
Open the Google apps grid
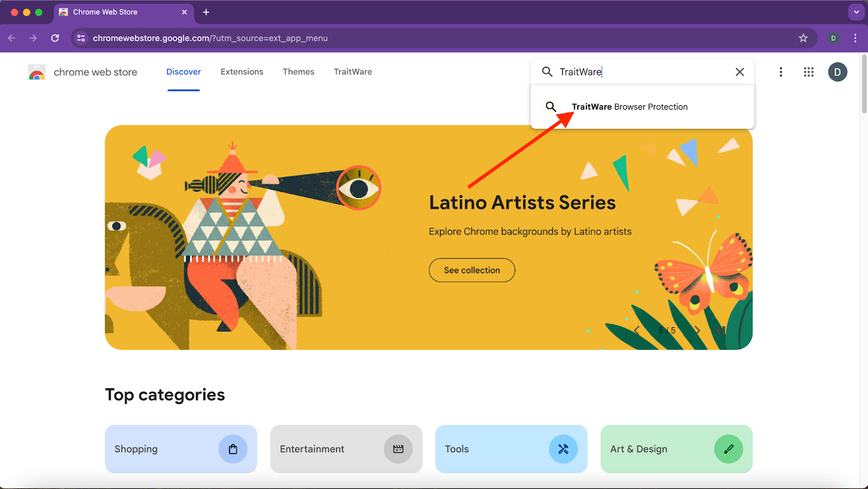(x=808, y=72)
